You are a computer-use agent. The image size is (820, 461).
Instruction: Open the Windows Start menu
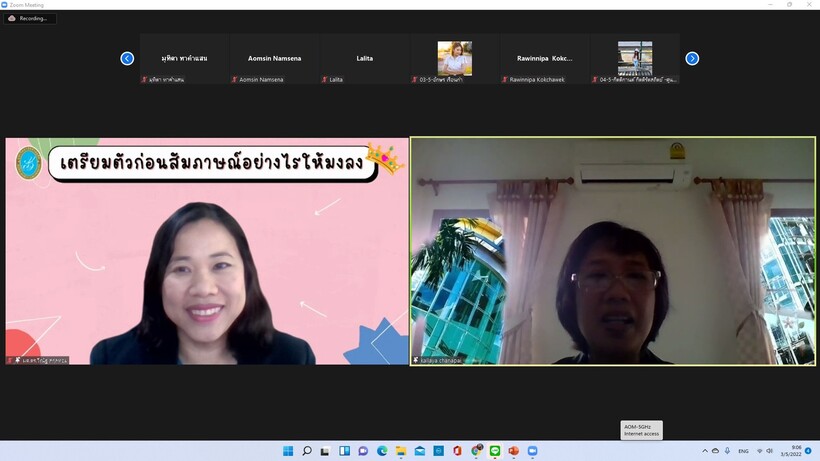(288, 451)
